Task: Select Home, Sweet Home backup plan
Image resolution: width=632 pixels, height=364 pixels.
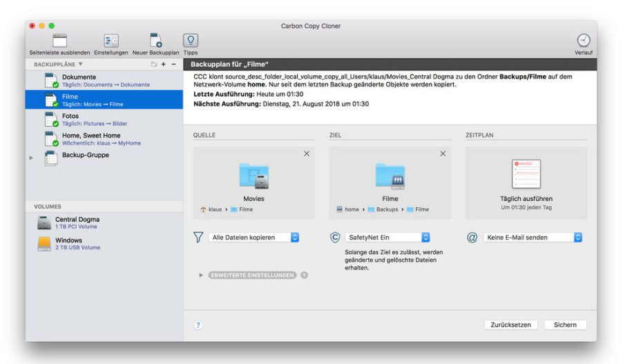Action: [x=104, y=139]
